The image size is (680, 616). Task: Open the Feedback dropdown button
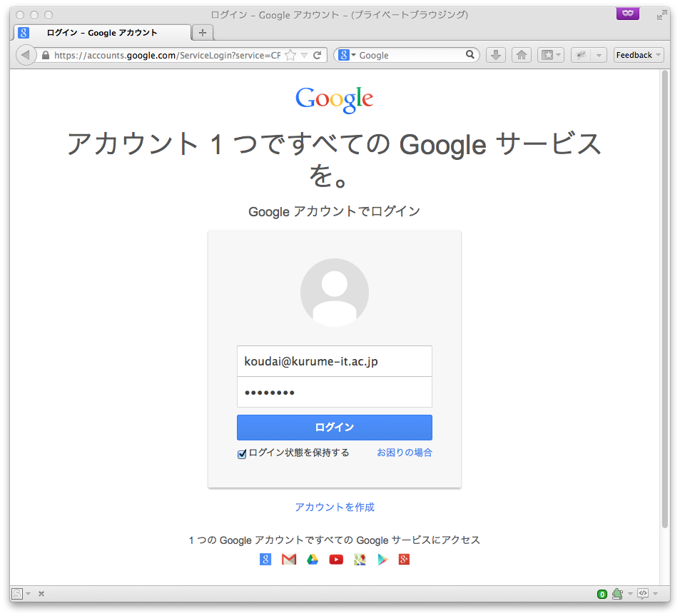point(639,55)
